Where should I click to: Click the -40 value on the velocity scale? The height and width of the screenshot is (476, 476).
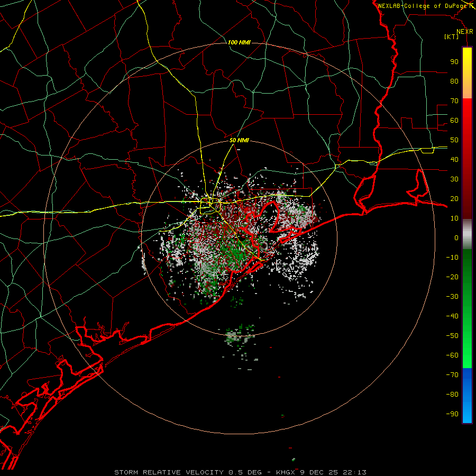pyautogui.click(x=452, y=316)
